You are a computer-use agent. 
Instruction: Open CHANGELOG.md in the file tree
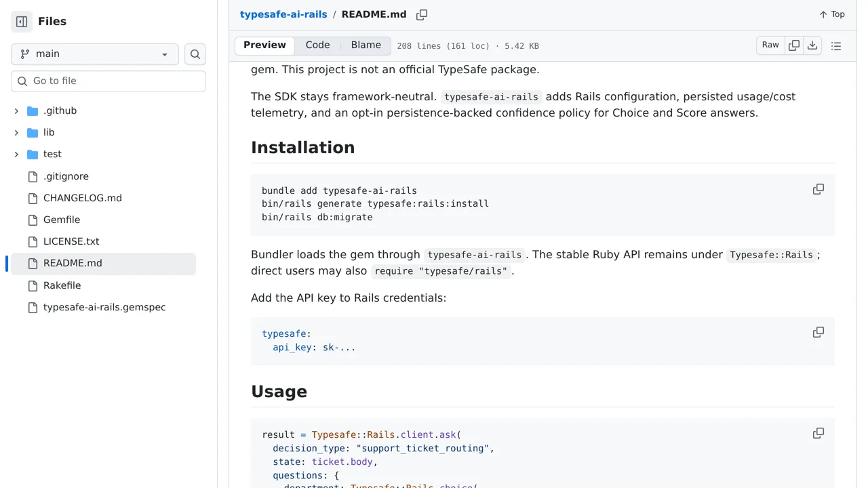83,198
